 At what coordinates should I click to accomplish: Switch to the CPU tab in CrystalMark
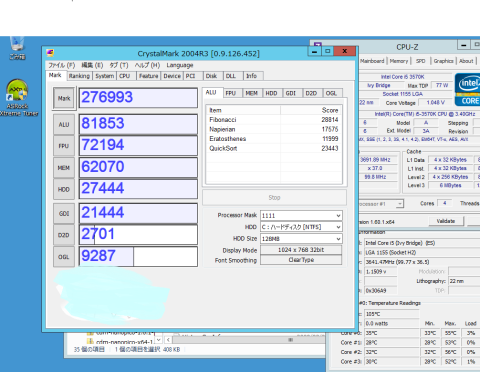click(126, 76)
